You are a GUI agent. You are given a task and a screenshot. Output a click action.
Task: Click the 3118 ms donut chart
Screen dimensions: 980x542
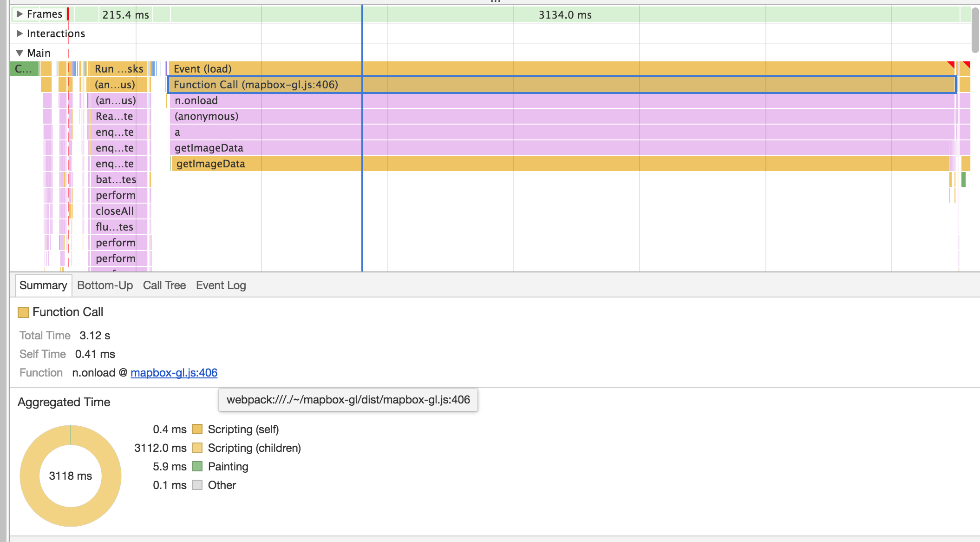tap(71, 476)
